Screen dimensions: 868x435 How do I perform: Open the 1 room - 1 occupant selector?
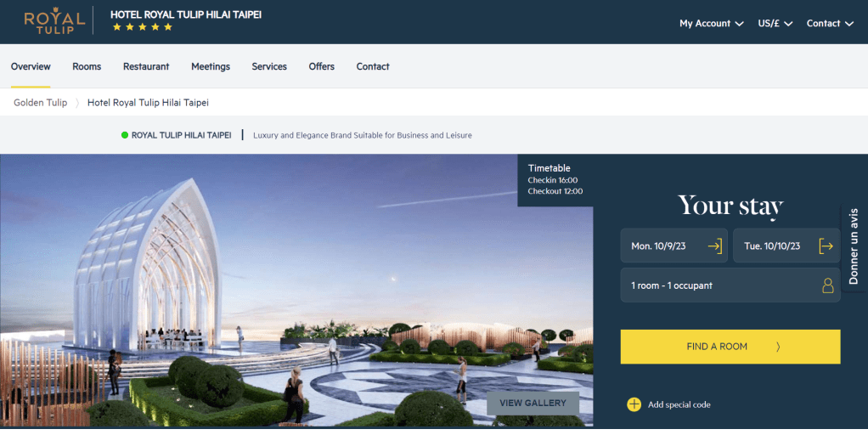click(x=730, y=285)
